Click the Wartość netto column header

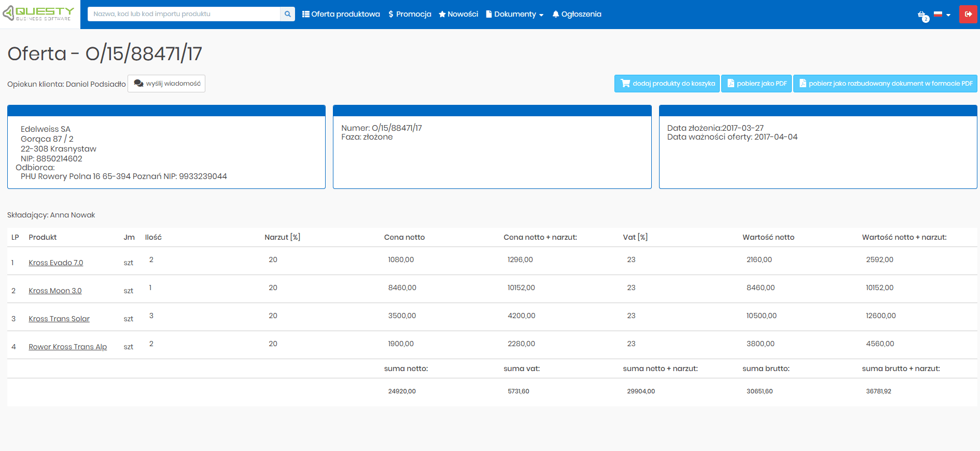[768, 237]
